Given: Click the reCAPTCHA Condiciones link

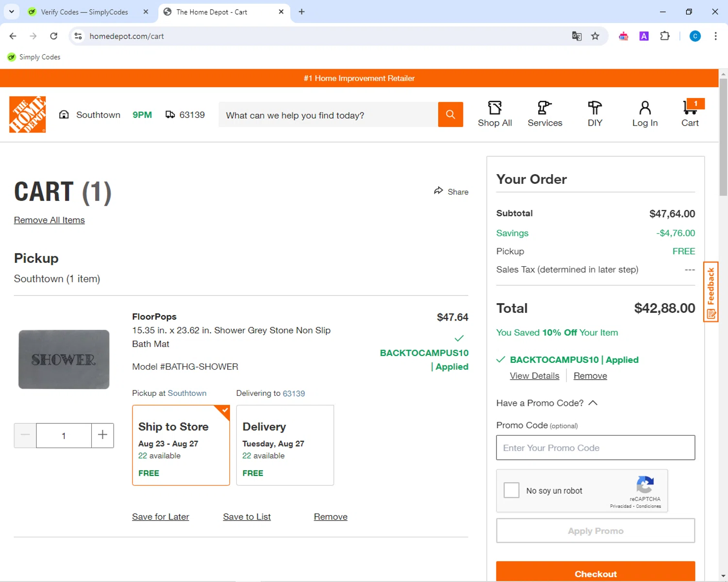Looking at the screenshot, I should click(648, 506).
